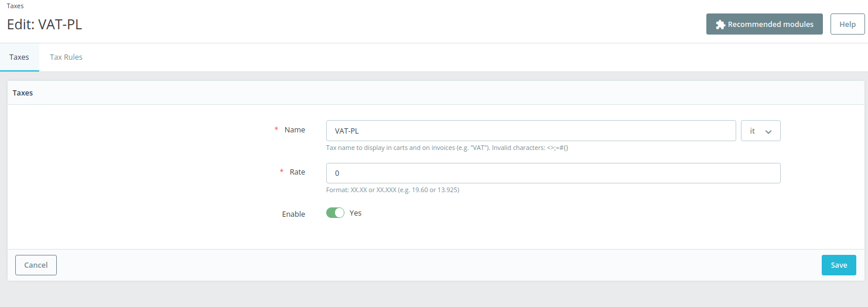Switch to the Tax Rules tab
Viewport: 868px width, 307px height.
tap(66, 57)
